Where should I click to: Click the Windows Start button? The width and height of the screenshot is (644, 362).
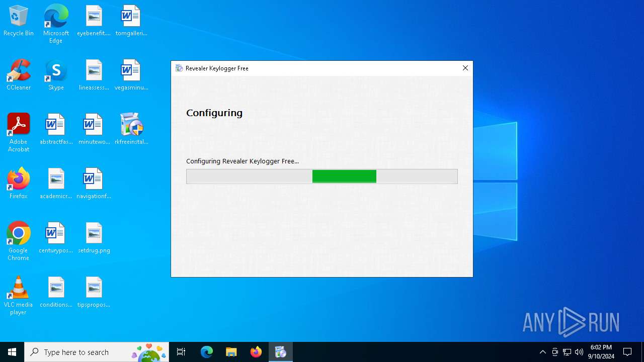(12, 352)
